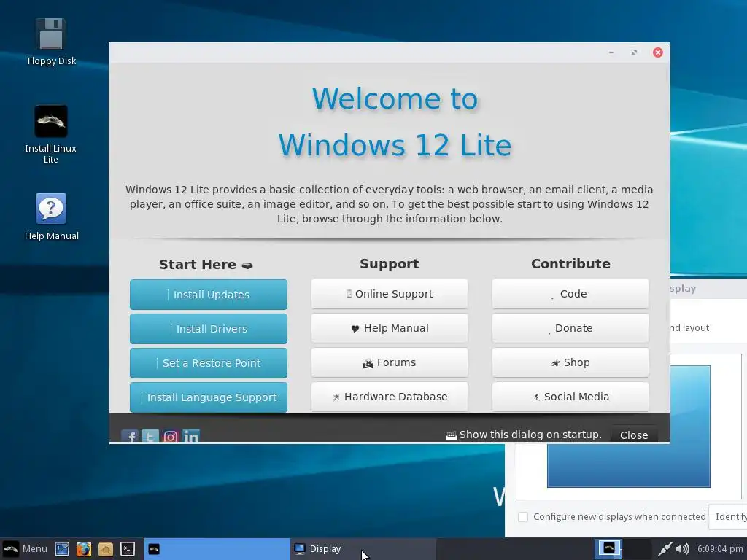Screen dimensions: 747x560
Task: Open the taskbar Menu button
Action: [26, 549]
